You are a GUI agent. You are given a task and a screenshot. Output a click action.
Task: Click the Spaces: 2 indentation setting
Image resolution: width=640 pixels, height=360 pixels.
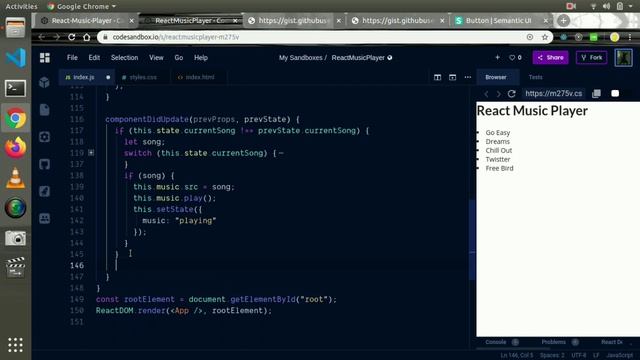[x=552, y=356]
